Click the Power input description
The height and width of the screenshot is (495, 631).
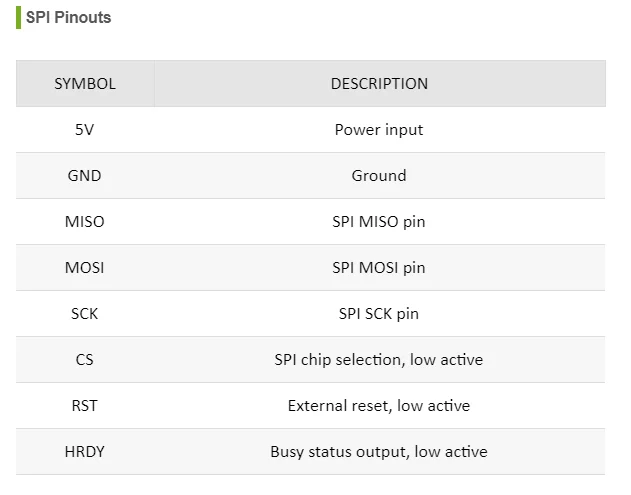click(379, 130)
